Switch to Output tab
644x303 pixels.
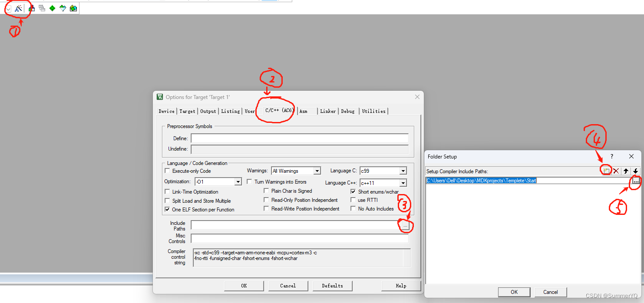point(208,112)
